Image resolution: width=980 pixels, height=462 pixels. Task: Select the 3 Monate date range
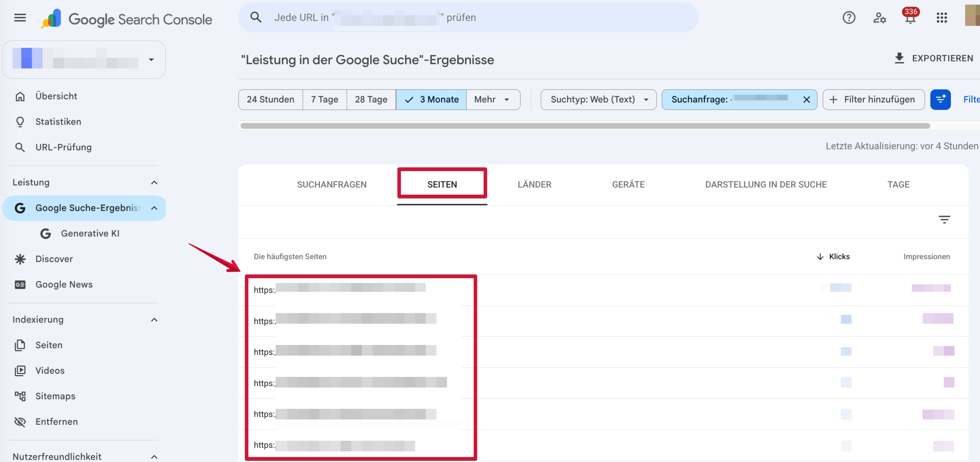pos(431,99)
